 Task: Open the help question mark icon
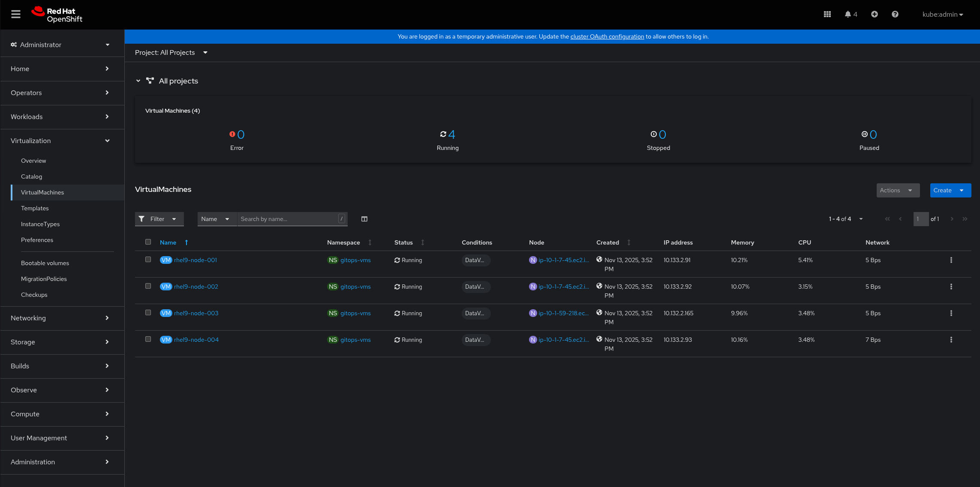(895, 14)
